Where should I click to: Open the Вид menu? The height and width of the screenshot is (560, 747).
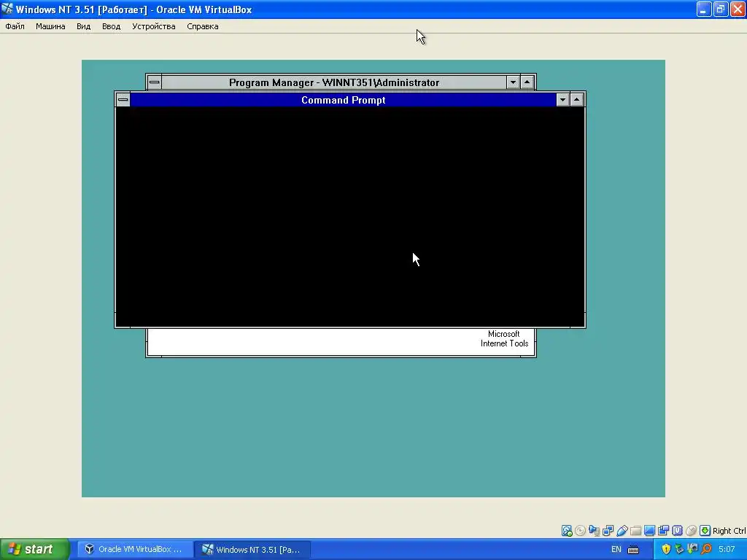pos(83,26)
